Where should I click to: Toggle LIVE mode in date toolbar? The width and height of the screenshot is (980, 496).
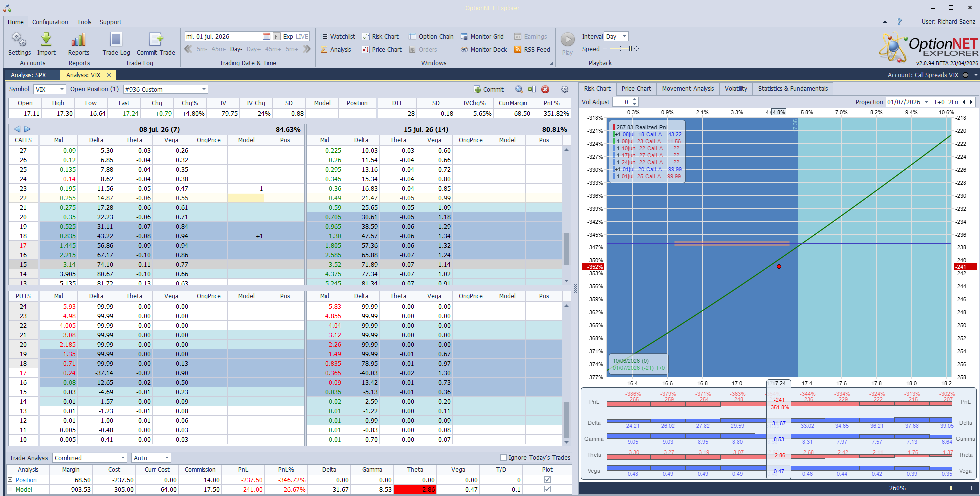click(x=302, y=36)
